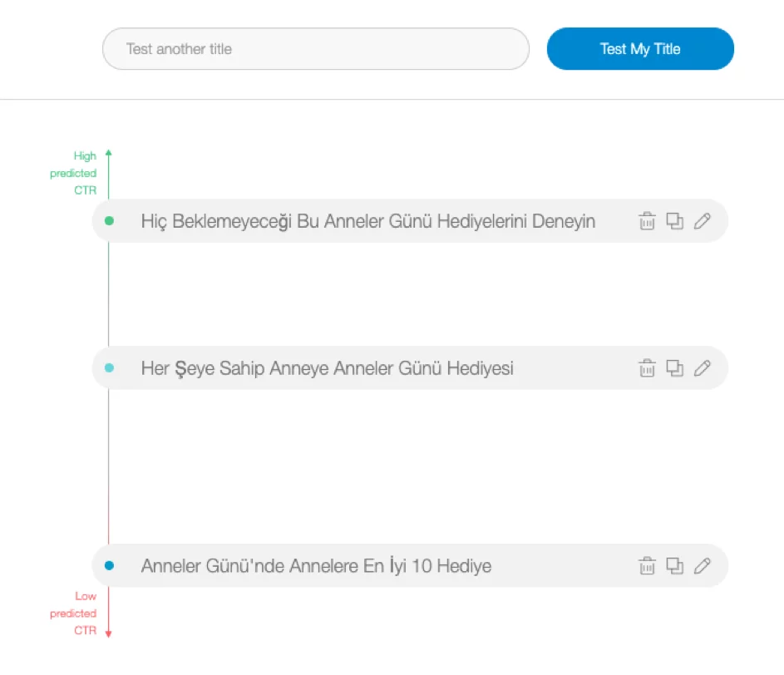Viewport: 784px width, 675px height.
Task: Select the blue marker of the 10 Hediye title
Action: pos(109,565)
